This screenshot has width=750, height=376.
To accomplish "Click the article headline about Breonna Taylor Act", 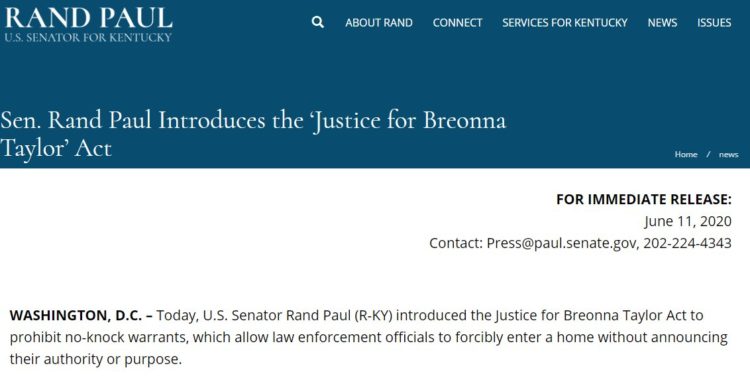I will (253, 134).
